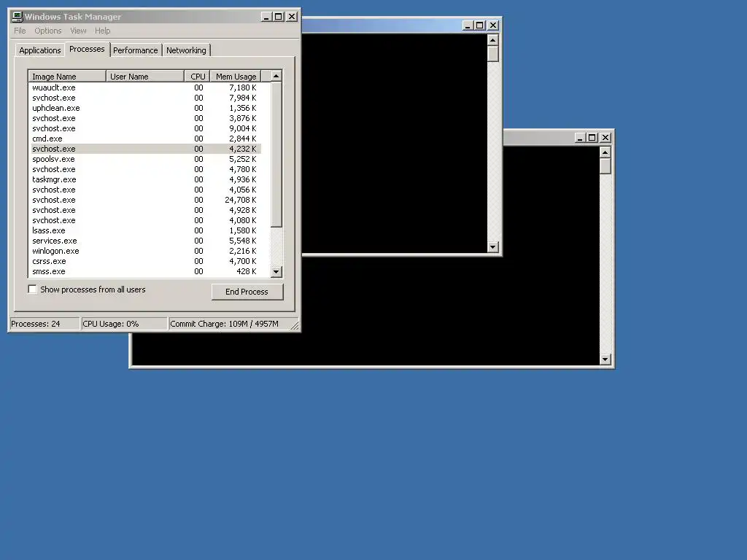Open the View menu
This screenshot has height=560, width=747.
tap(78, 31)
